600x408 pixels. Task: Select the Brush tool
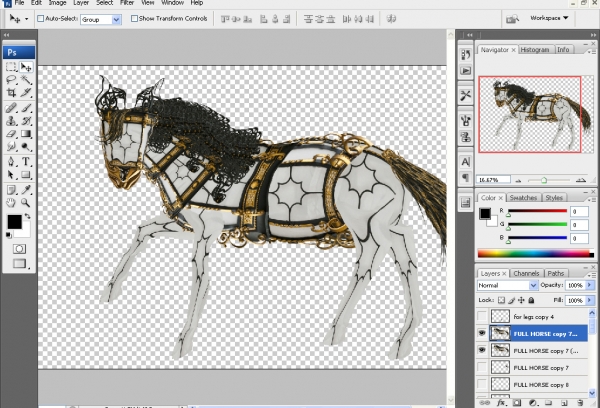pos(26,108)
